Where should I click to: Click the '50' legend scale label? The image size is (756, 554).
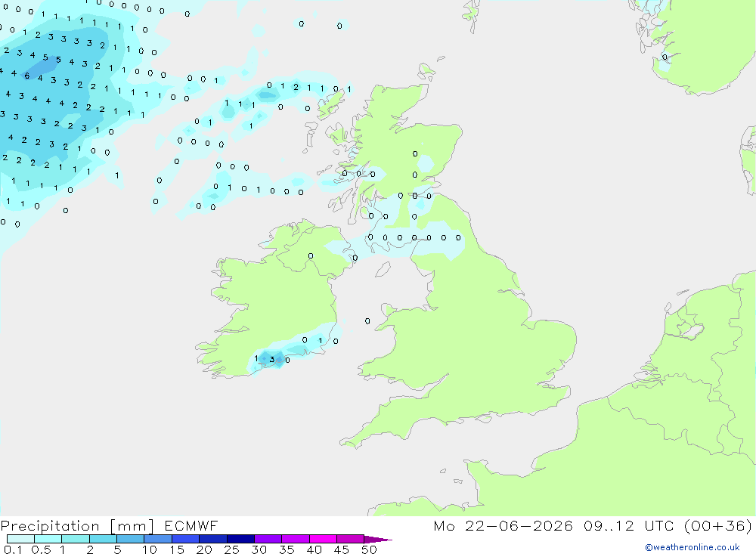pyautogui.click(x=369, y=549)
